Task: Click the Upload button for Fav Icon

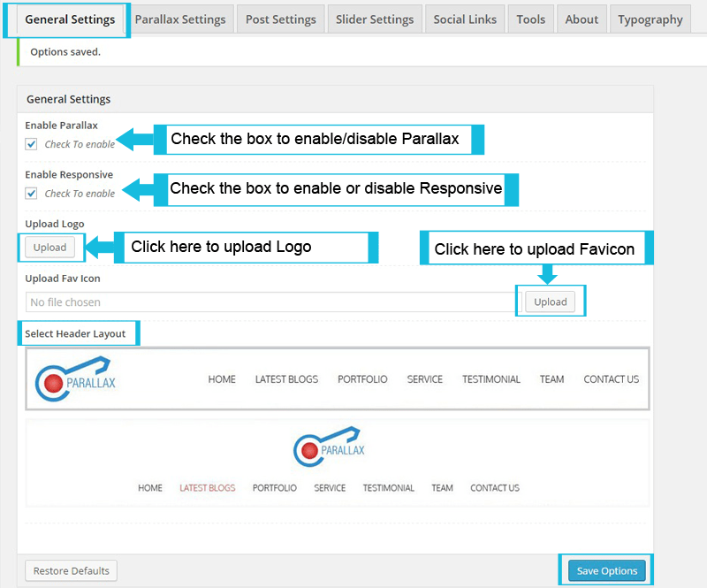Action: pyautogui.click(x=550, y=302)
